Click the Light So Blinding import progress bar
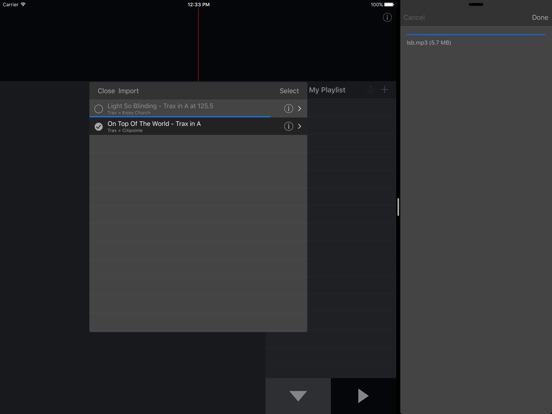Viewport: 552px width, 414px height. click(x=180, y=117)
